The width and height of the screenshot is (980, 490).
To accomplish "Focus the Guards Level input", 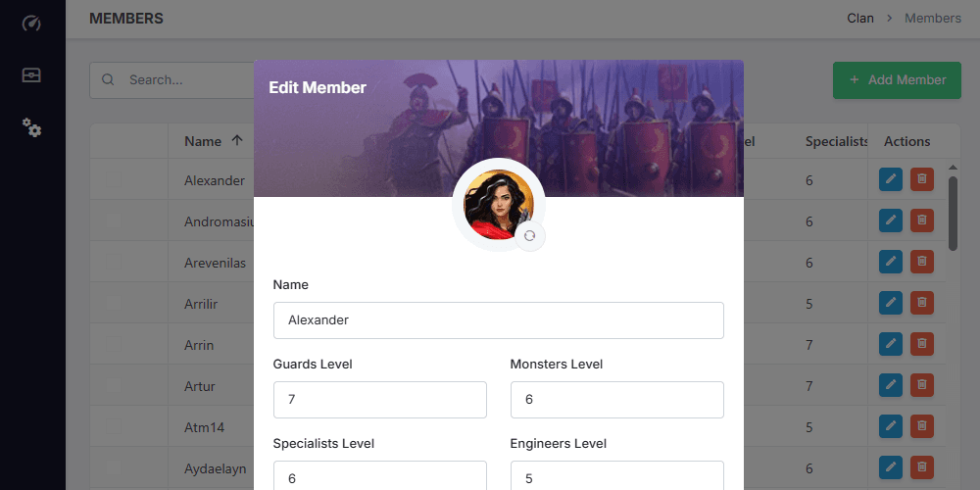I will [379, 400].
